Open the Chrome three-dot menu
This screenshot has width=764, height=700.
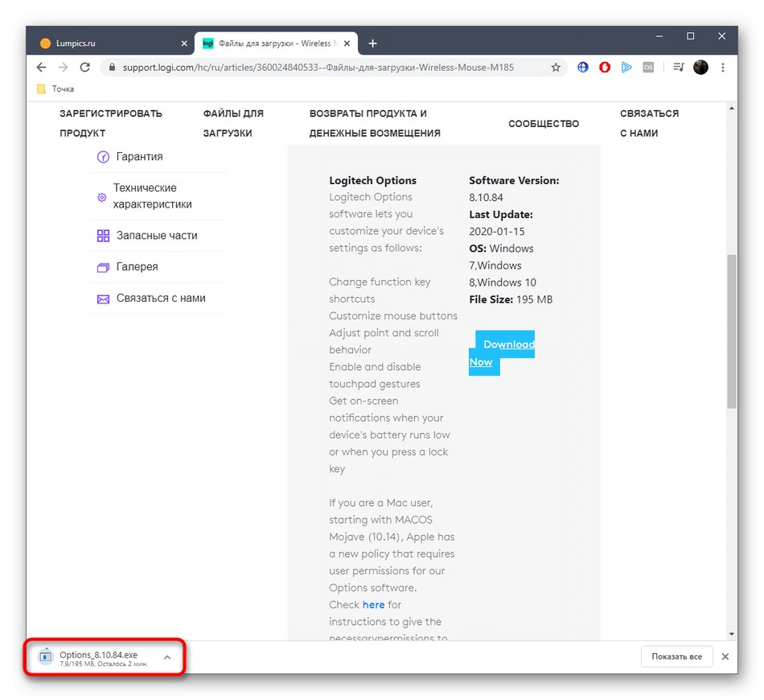(x=723, y=68)
